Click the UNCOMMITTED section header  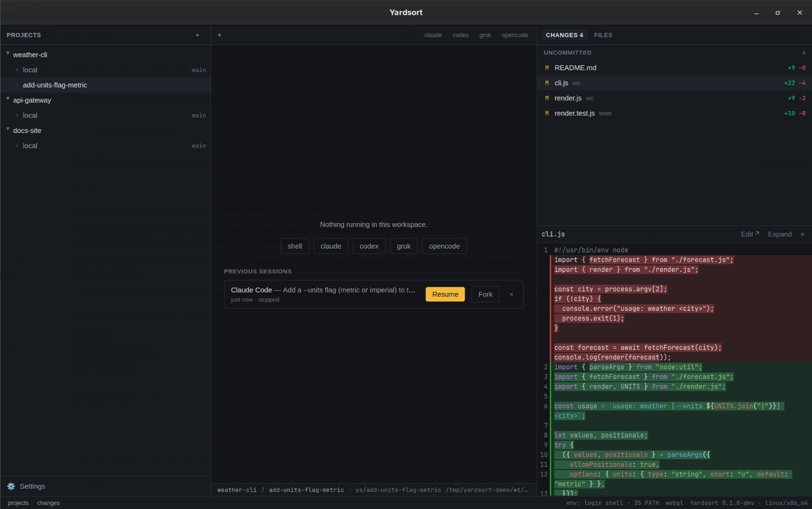click(567, 52)
